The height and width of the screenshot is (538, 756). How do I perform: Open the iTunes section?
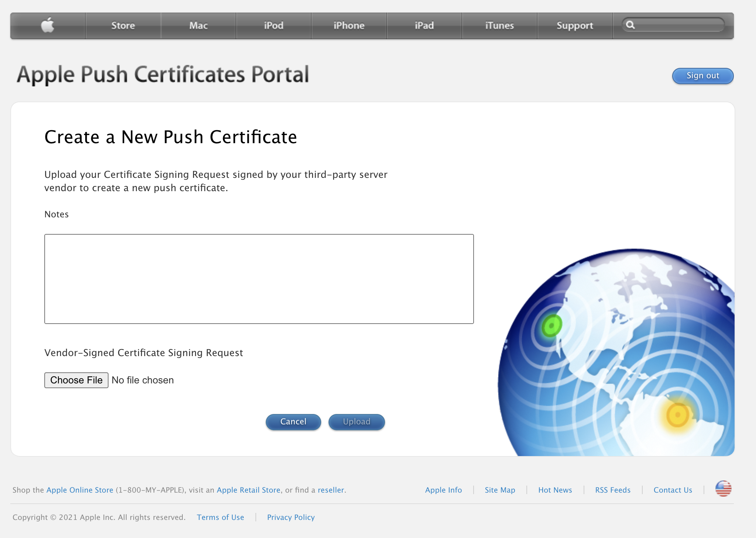click(x=499, y=25)
